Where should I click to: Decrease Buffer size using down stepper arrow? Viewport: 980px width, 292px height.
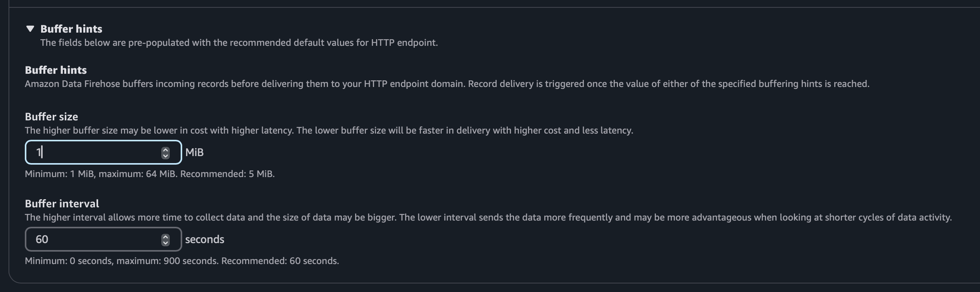(166, 156)
